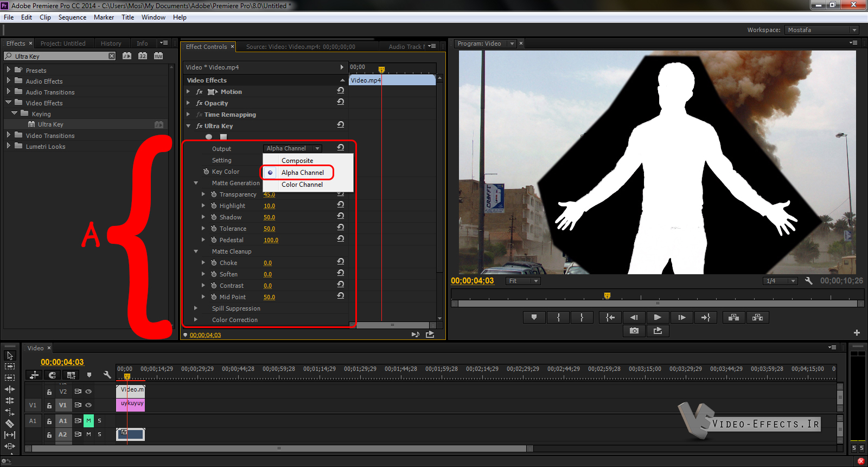Toggle lock on track V2
This screenshot has height=467, width=868.
[49, 392]
